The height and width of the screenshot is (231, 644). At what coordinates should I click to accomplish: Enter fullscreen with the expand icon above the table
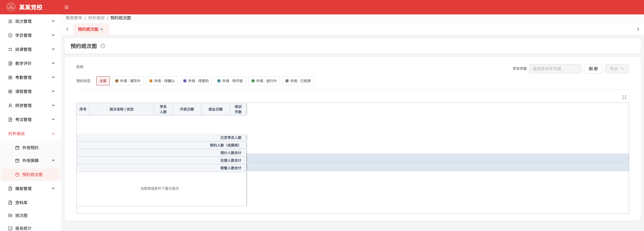click(624, 97)
